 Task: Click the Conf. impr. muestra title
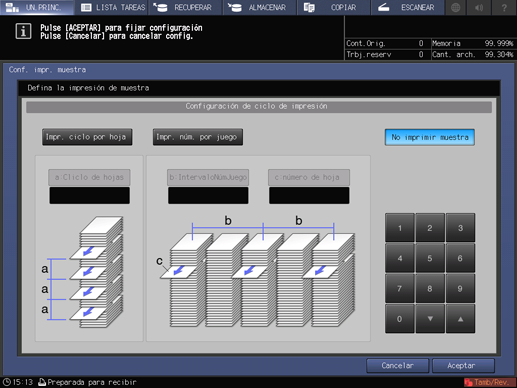(47, 70)
